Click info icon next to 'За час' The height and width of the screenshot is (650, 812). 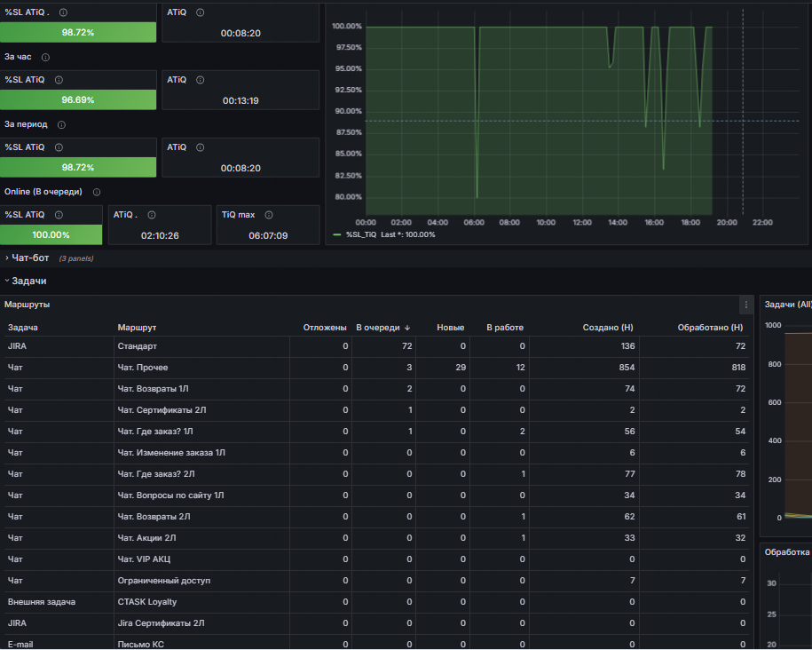pyautogui.click(x=45, y=57)
